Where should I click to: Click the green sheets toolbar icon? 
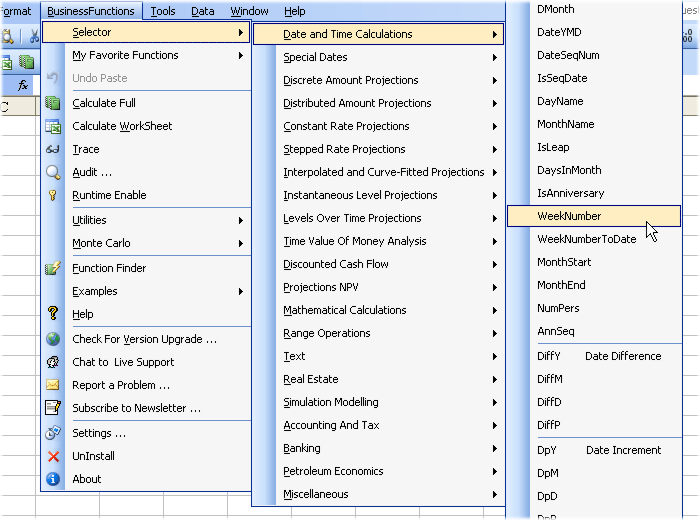click(x=26, y=62)
